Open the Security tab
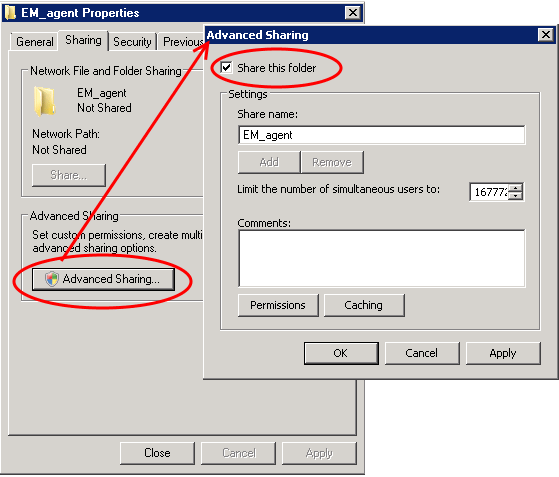 [132, 42]
